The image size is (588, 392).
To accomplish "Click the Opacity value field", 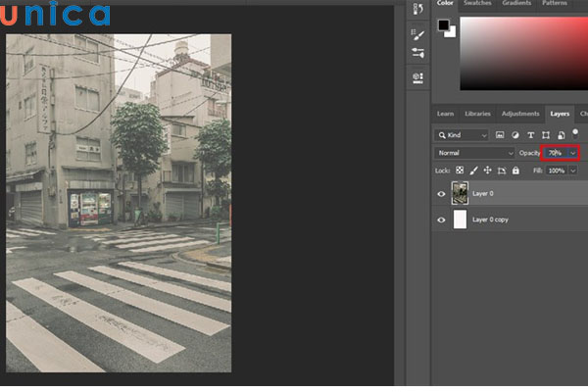I will [556, 153].
